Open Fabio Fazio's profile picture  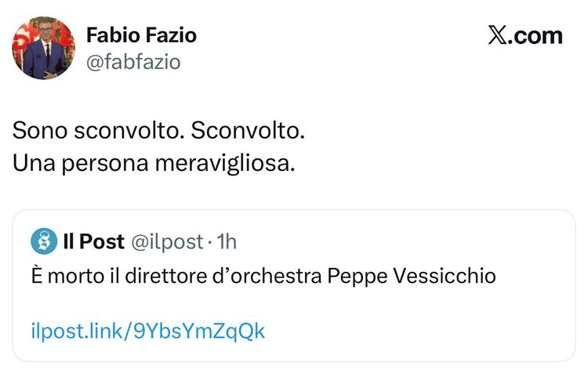tap(43, 48)
